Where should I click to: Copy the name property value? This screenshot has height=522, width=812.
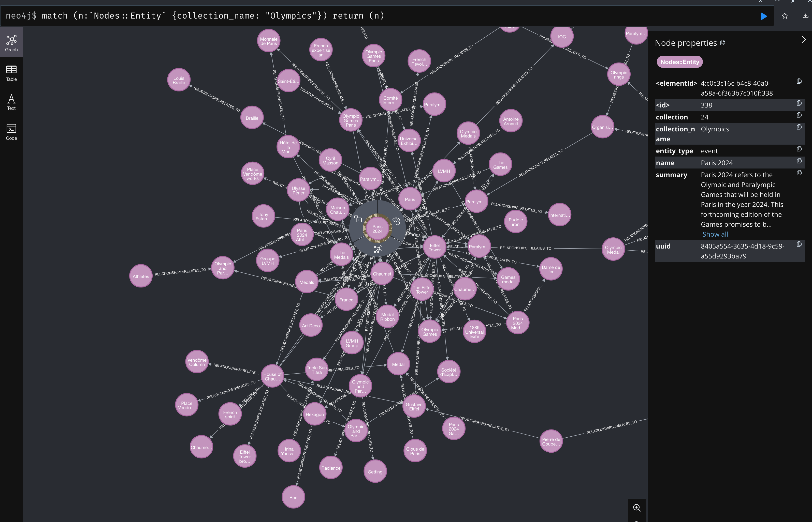799,161
